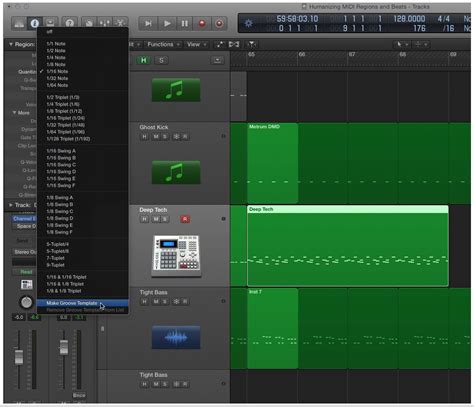Click the Capture Recording button
The width and height of the screenshot is (474, 407).
click(x=219, y=24)
